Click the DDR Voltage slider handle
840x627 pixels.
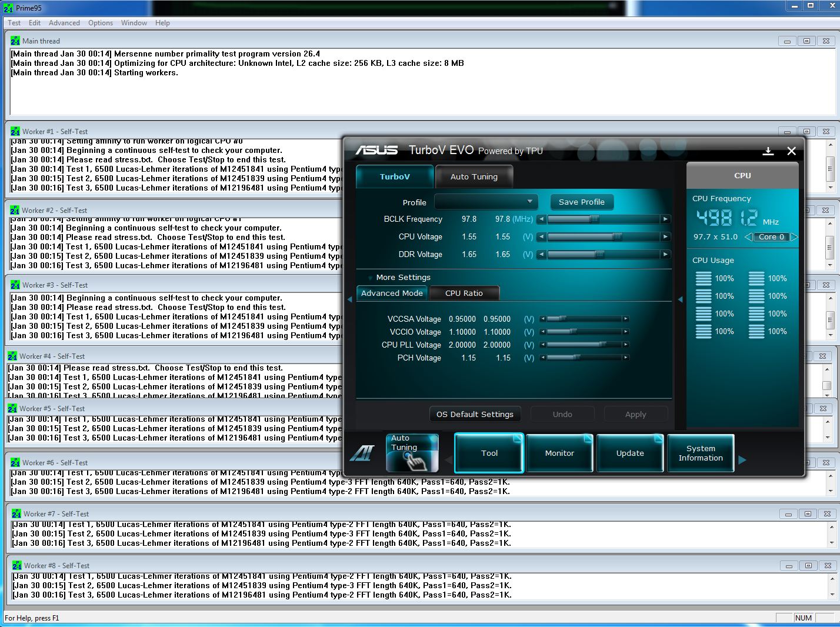tap(599, 255)
